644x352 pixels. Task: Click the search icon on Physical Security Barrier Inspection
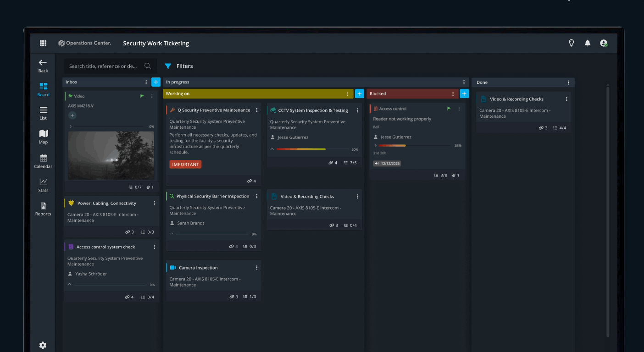(x=172, y=196)
